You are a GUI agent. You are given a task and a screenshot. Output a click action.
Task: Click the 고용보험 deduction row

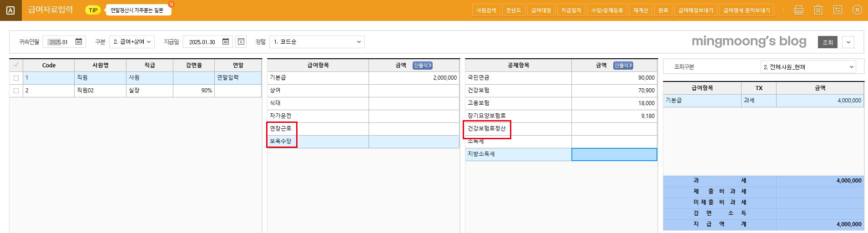561,103
